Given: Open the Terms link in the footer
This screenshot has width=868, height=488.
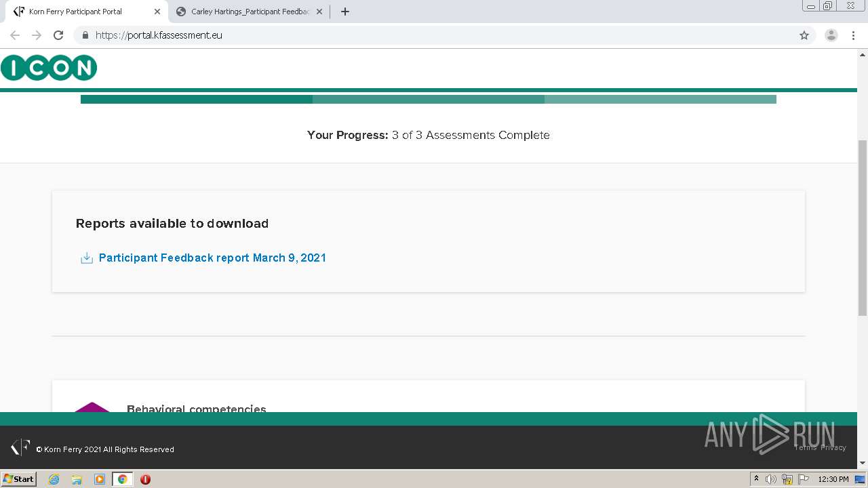Looking at the screenshot, I should coord(806,447).
